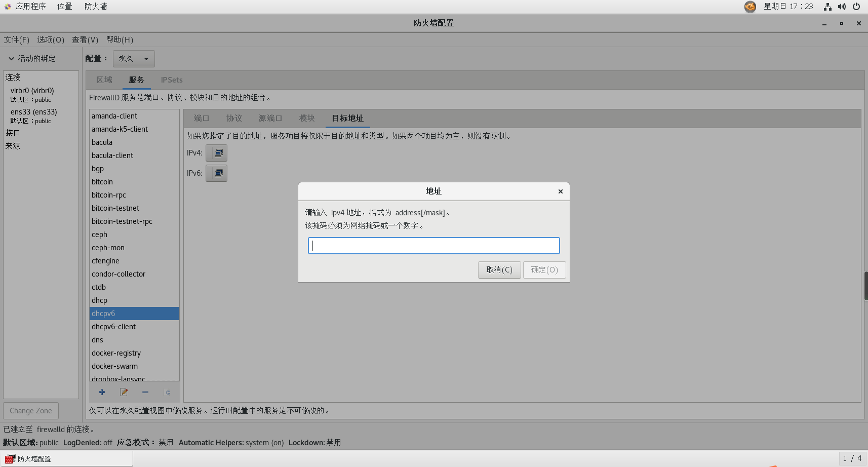
Task: Load service defaults with reload icon
Action: (x=168, y=392)
